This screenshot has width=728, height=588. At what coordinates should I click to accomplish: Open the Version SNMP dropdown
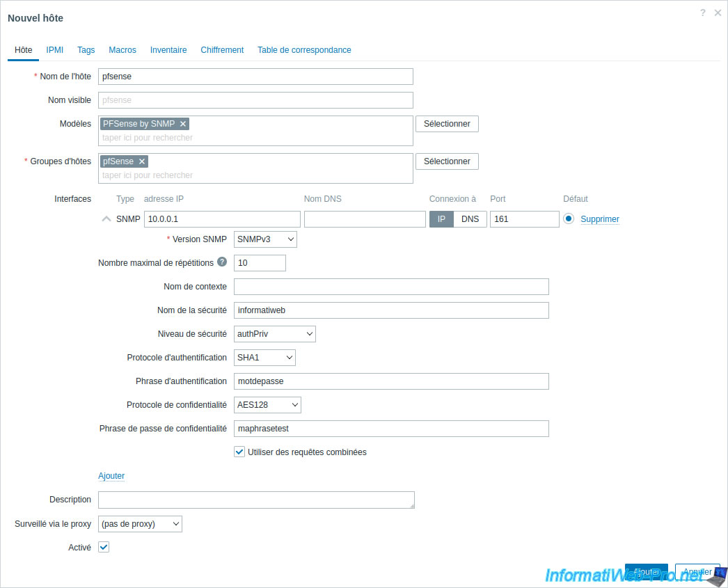[x=265, y=239]
